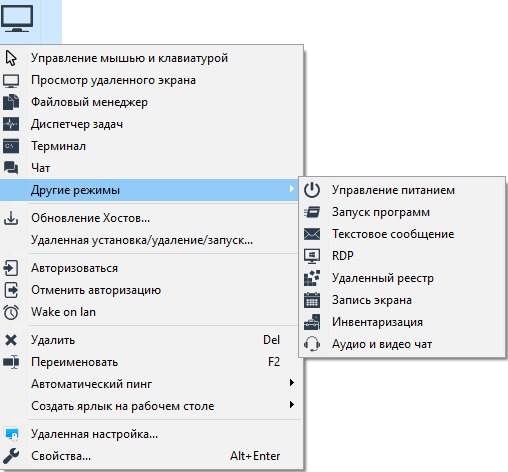This screenshot has width=508, height=472.
Task: Click the registry blocks icon beside Удаленный реестр
Action: (x=312, y=278)
